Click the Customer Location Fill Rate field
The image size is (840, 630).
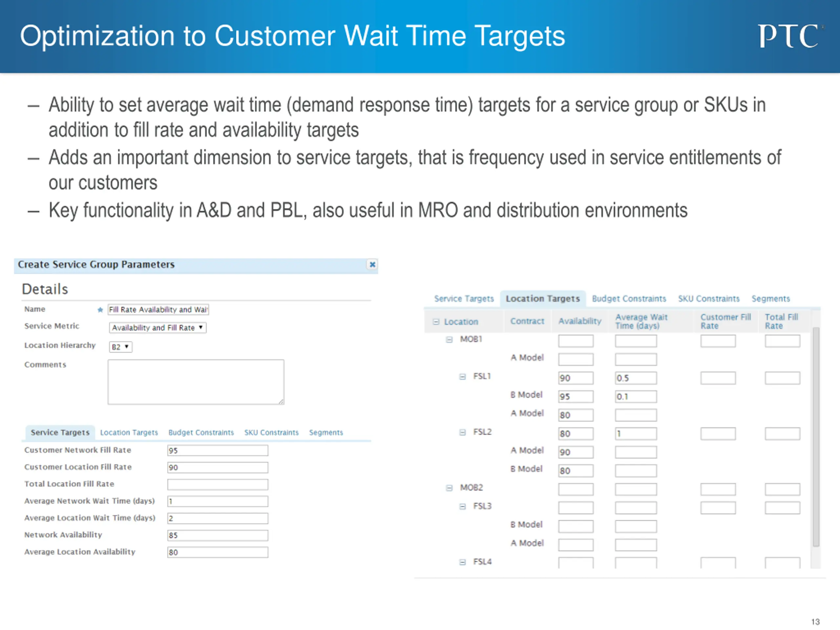pyautogui.click(x=218, y=468)
